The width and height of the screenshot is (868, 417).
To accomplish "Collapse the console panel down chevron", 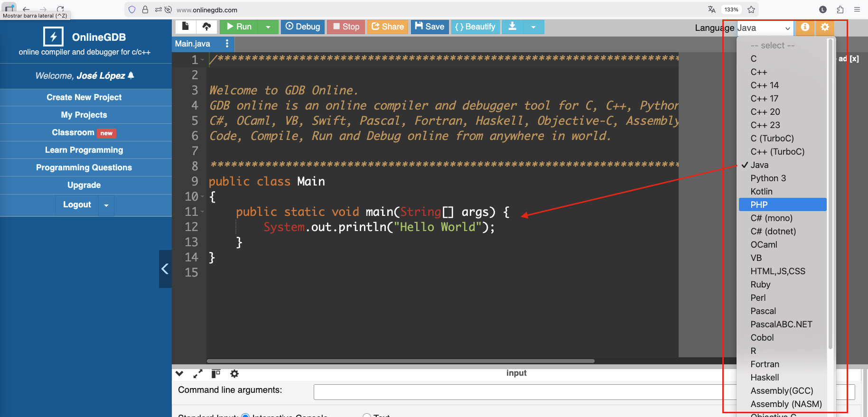I will click(179, 374).
